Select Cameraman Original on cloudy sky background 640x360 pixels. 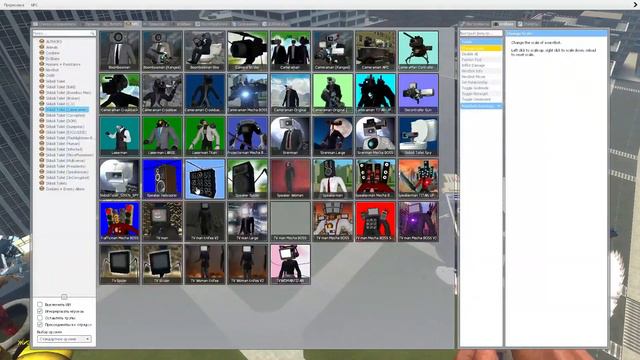pyautogui.click(x=290, y=93)
